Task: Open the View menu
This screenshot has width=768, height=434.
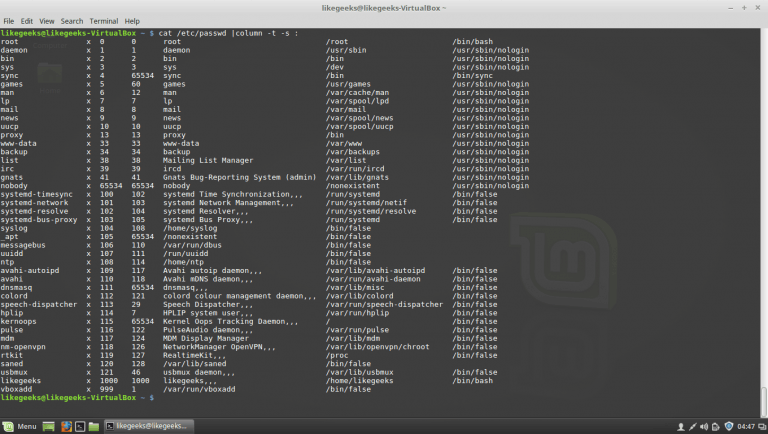Action: (x=47, y=21)
